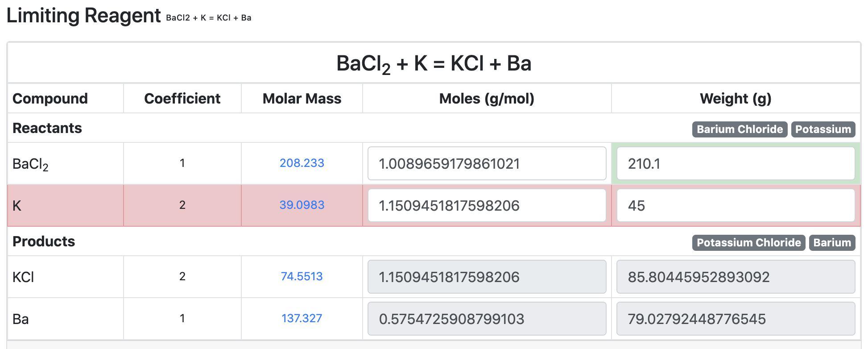Focus the K moles input field
This screenshot has height=349, width=868.
click(x=487, y=205)
